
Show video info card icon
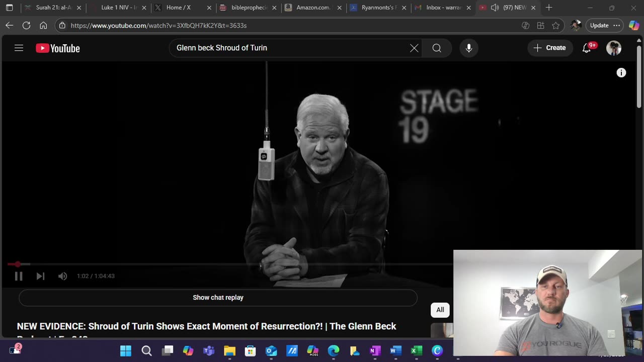coord(621,73)
